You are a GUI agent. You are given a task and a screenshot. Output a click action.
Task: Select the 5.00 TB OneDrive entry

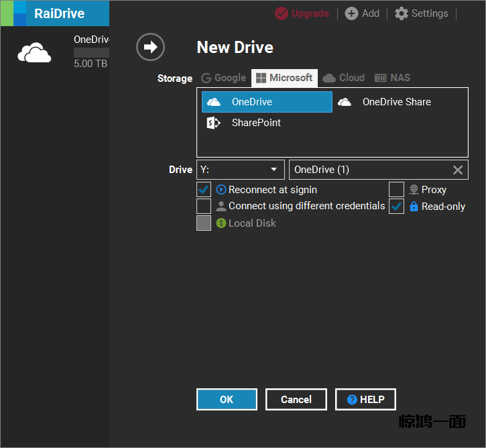[55, 52]
